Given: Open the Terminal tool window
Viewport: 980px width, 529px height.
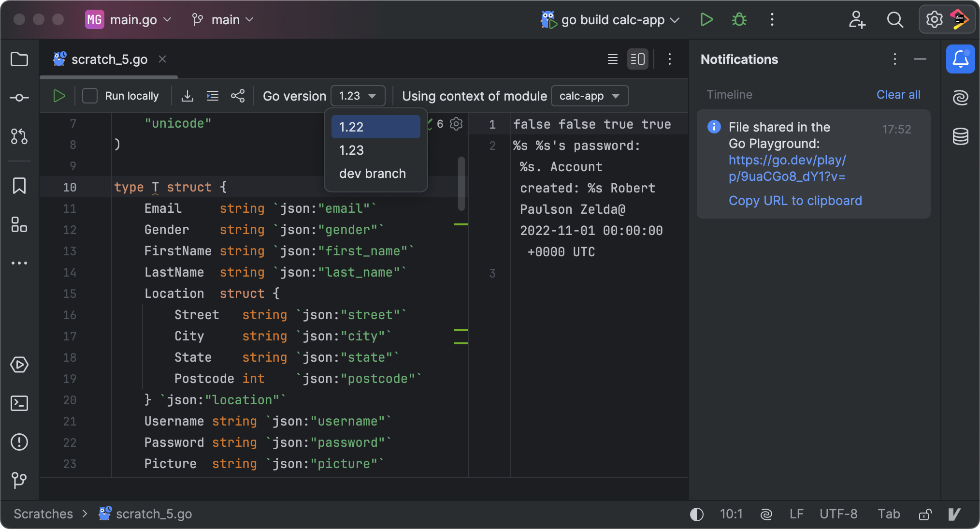Looking at the screenshot, I should click(x=19, y=403).
